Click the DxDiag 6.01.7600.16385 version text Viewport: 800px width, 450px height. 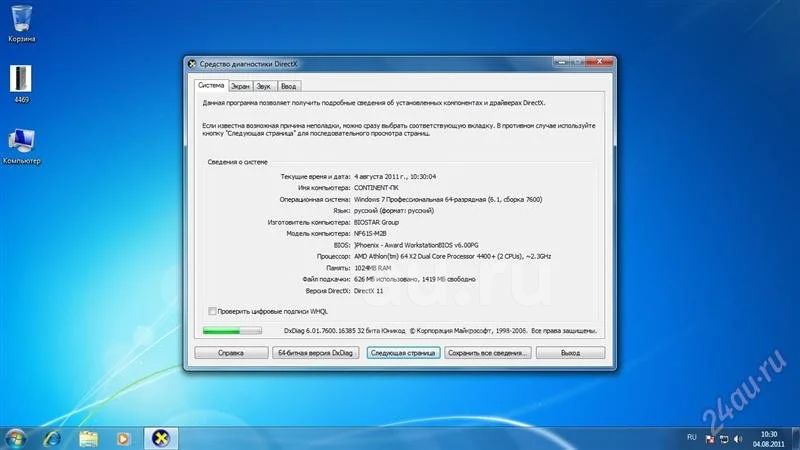(x=344, y=331)
